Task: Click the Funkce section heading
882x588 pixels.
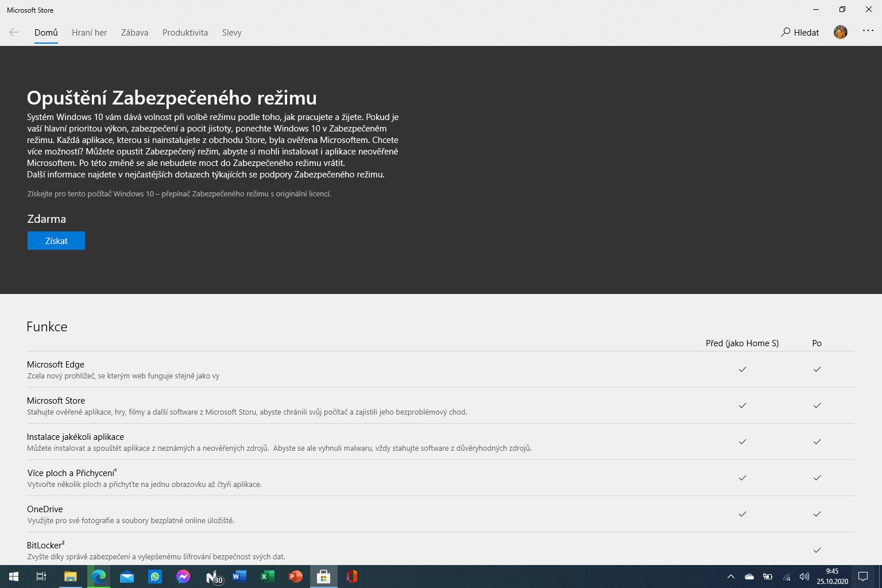Action: pyautogui.click(x=47, y=327)
